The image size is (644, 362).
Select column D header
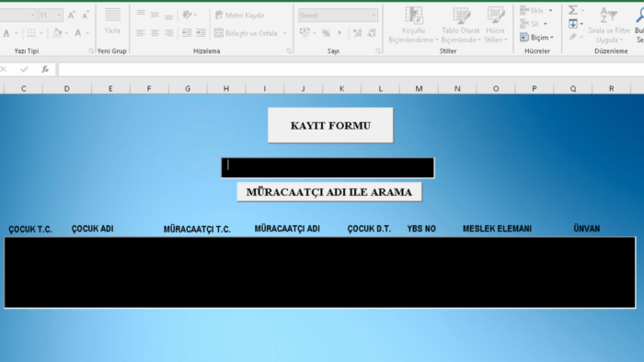(67, 88)
